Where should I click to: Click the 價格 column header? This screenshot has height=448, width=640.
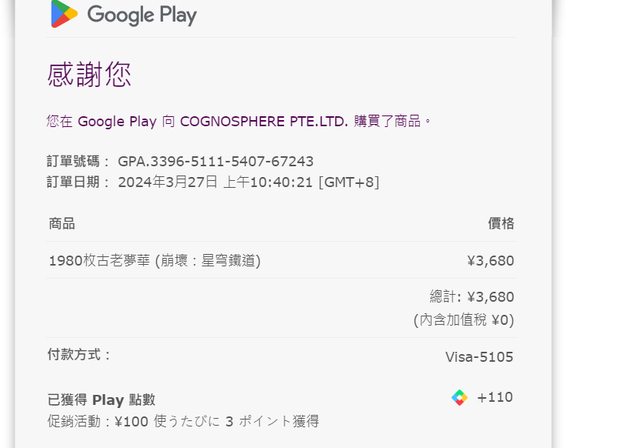[x=501, y=224]
